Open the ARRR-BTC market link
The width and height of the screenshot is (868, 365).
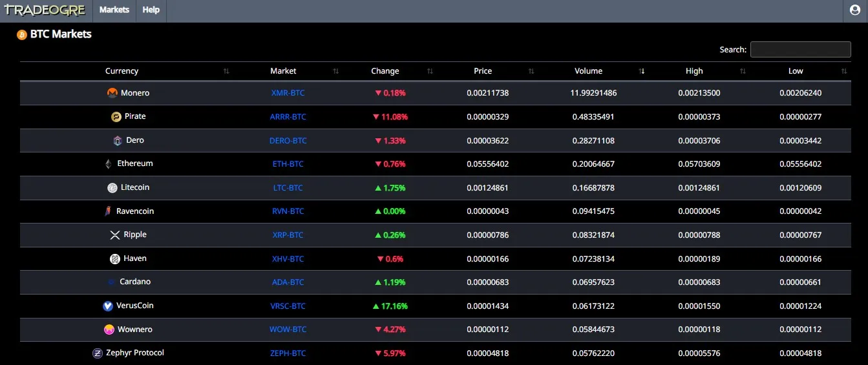pyautogui.click(x=288, y=117)
